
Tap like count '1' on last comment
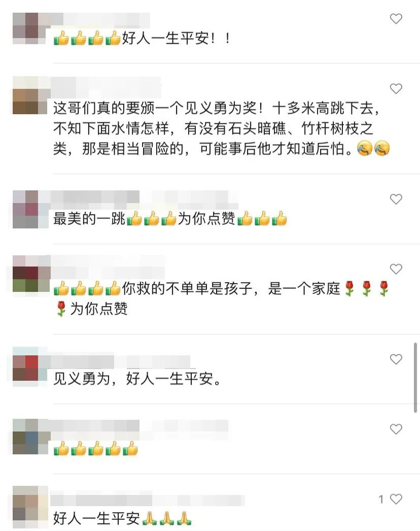[x=381, y=499]
